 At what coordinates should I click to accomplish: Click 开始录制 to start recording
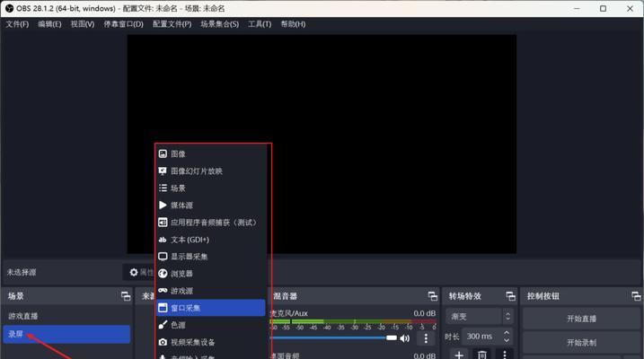point(581,343)
